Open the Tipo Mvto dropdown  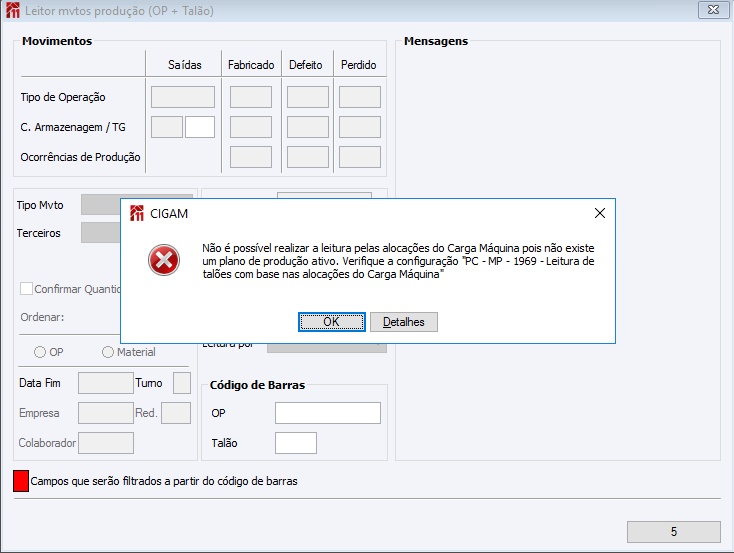pyautogui.click(x=101, y=205)
